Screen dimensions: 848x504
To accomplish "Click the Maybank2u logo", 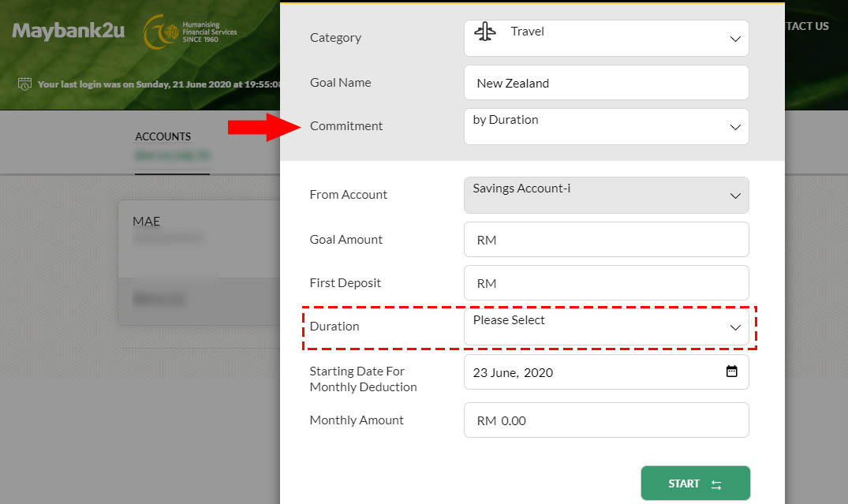I will (x=68, y=30).
